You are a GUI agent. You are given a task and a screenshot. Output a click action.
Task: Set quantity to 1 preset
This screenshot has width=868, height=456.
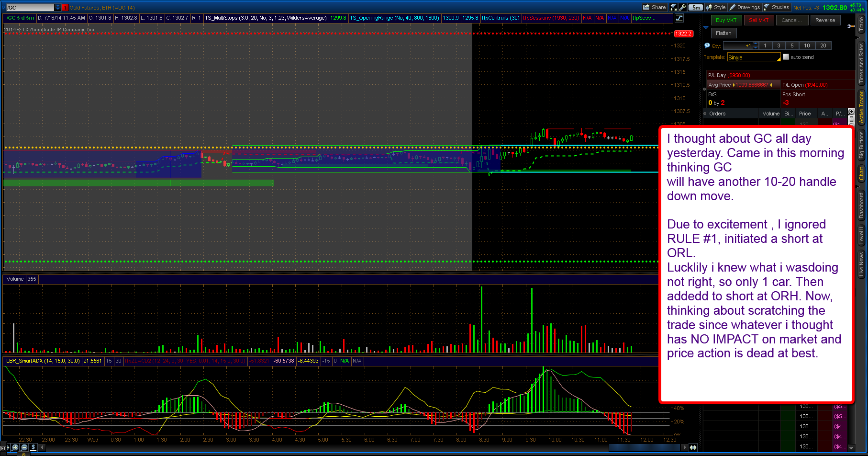765,46
